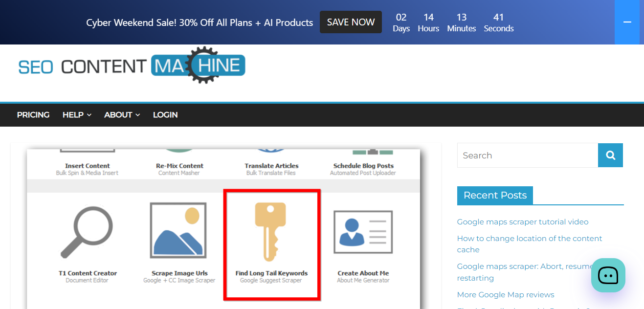Click the Find Long Tail Keywords key icon
The height and width of the screenshot is (309, 644).
pyautogui.click(x=271, y=231)
